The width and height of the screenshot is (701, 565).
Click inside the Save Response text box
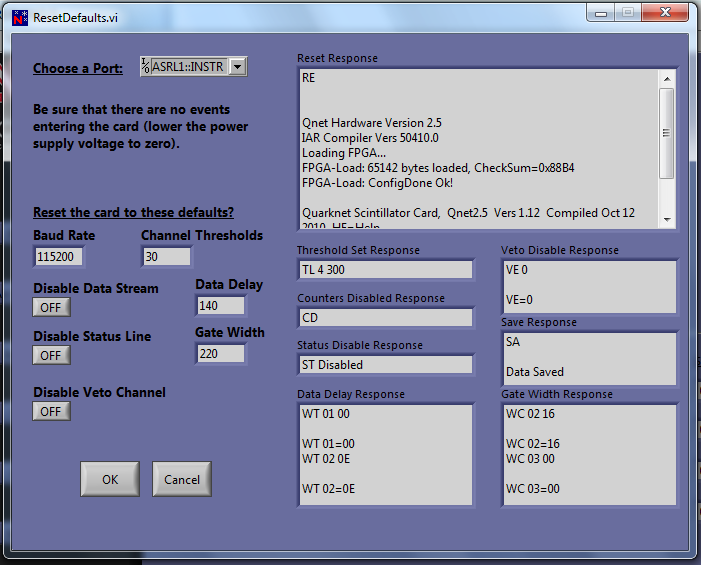pyautogui.click(x=589, y=358)
